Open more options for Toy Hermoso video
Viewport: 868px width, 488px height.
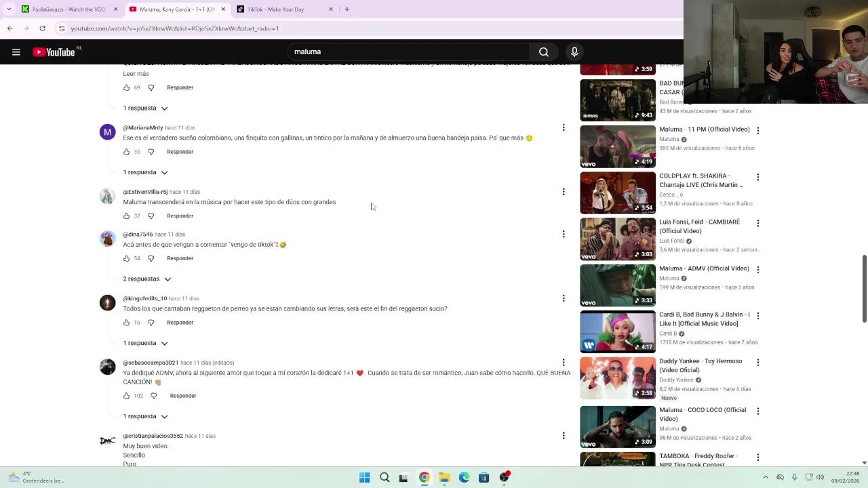[x=757, y=362]
